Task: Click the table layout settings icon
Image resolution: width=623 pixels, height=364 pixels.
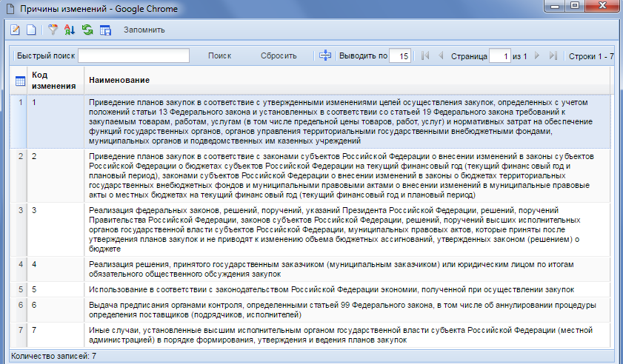Action: tap(105, 30)
